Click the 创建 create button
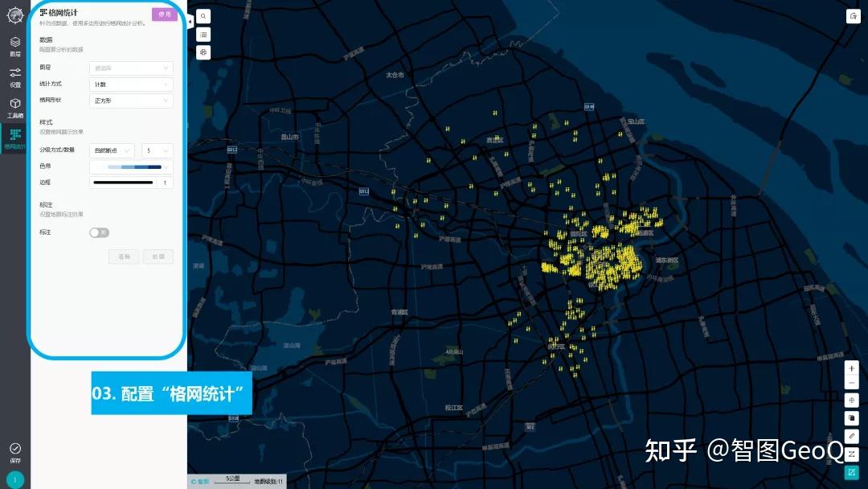Image resolution: width=868 pixels, height=489 pixels. (x=158, y=257)
